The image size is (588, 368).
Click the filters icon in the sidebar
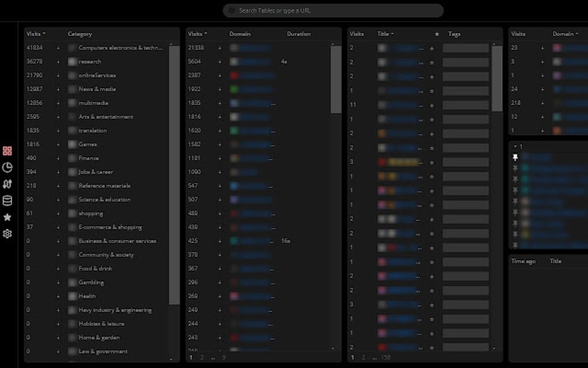pos(7,183)
